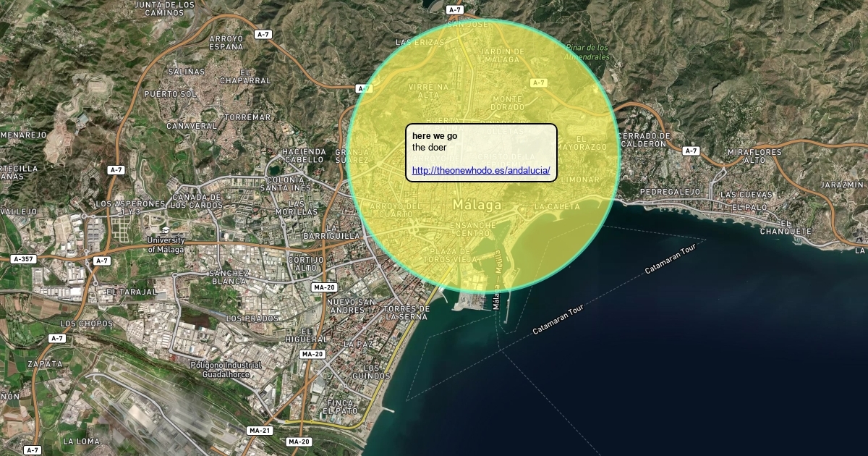Select the Monte Dorado label
This screenshot has height=456, width=868.
coord(508,103)
